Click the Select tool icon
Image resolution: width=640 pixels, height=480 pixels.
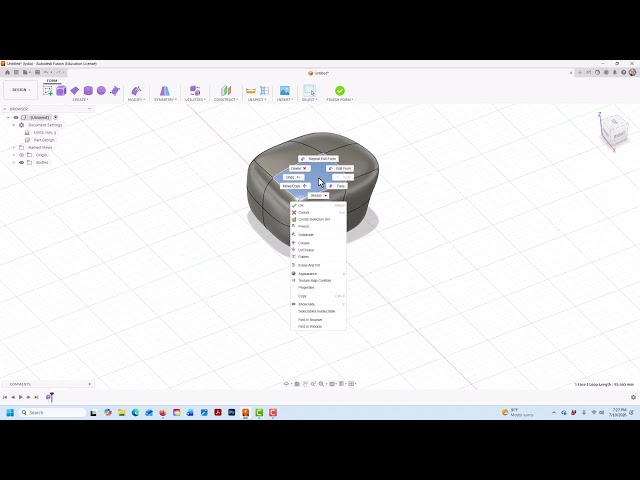(309, 91)
